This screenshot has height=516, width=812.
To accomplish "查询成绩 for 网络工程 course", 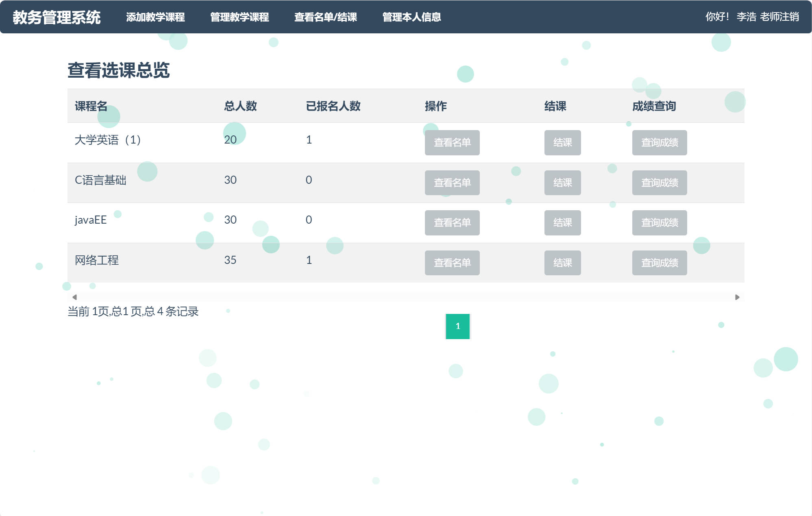I will [660, 263].
